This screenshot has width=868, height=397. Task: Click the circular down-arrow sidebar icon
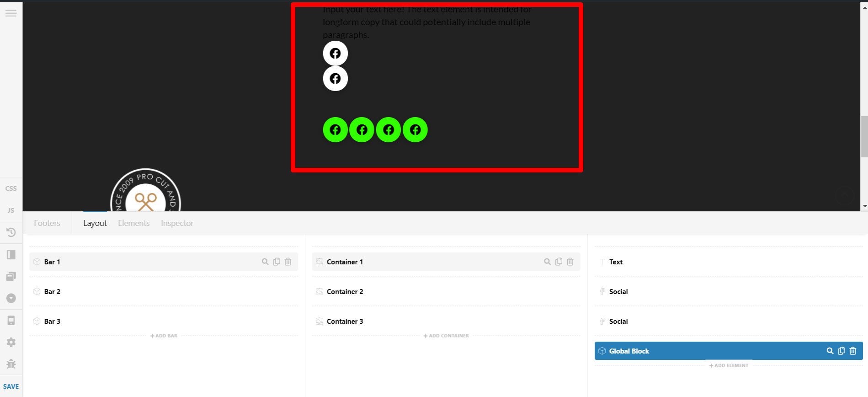coord(11,298)
